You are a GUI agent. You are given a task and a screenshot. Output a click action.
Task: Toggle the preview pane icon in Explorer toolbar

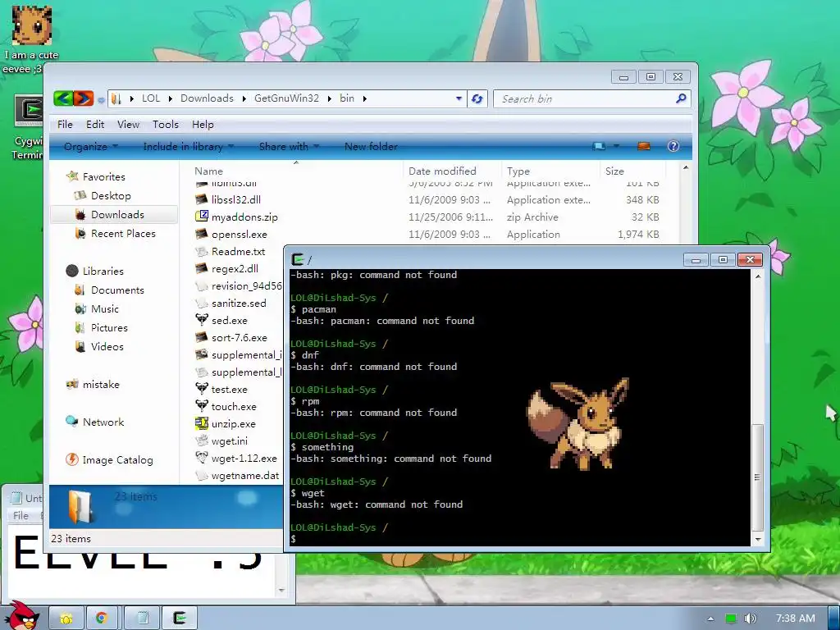643,146
